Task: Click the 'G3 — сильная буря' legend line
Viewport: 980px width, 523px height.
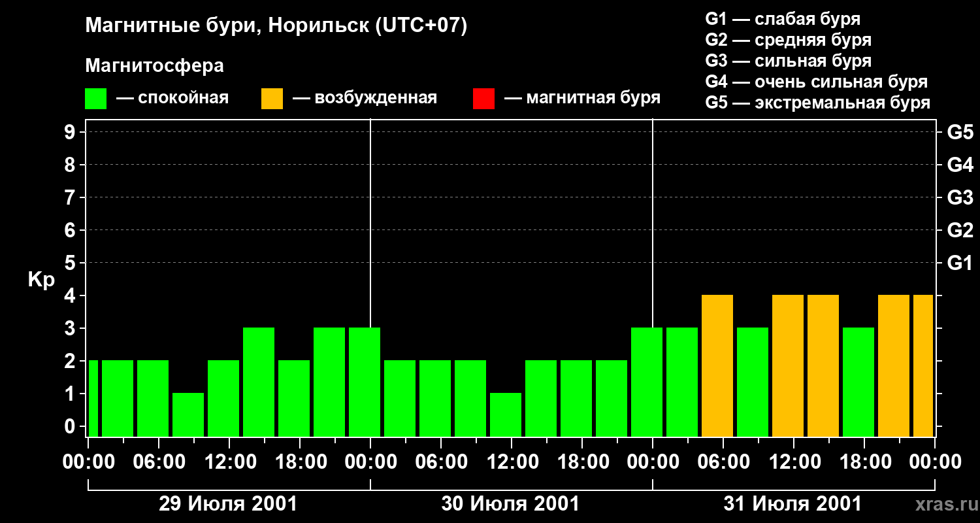Action: [x=789, y=61]
